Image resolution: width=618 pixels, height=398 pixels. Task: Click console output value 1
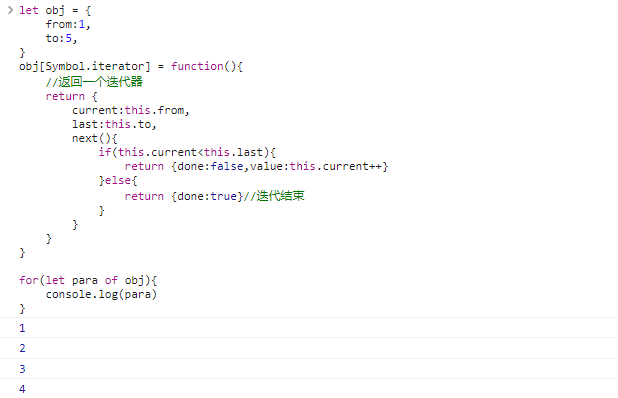(x=22, y=328)
